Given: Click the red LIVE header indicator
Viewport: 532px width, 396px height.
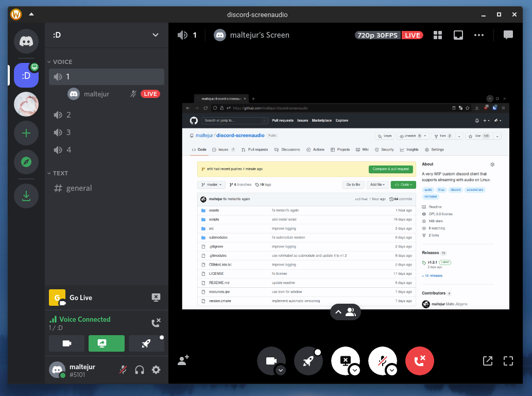Looking at the screenshot, I should [413, 36].
